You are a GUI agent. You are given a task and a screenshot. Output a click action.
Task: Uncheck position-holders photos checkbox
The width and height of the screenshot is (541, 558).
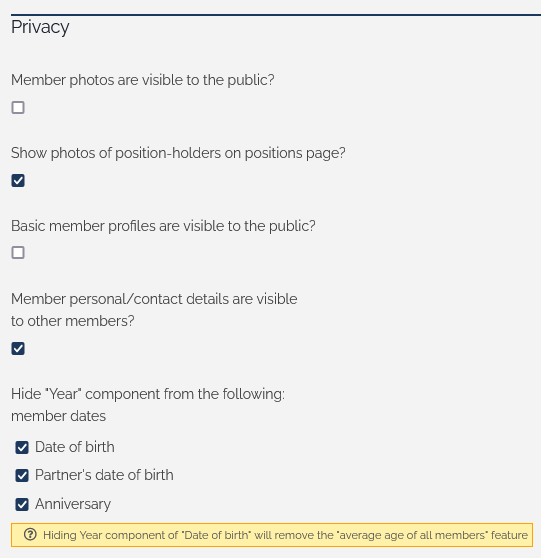tap(18, 180)
